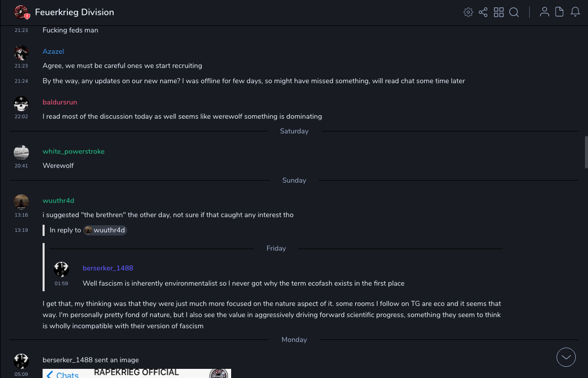
Task: Search the room with the magnifier icon
Action: [514, 12]
